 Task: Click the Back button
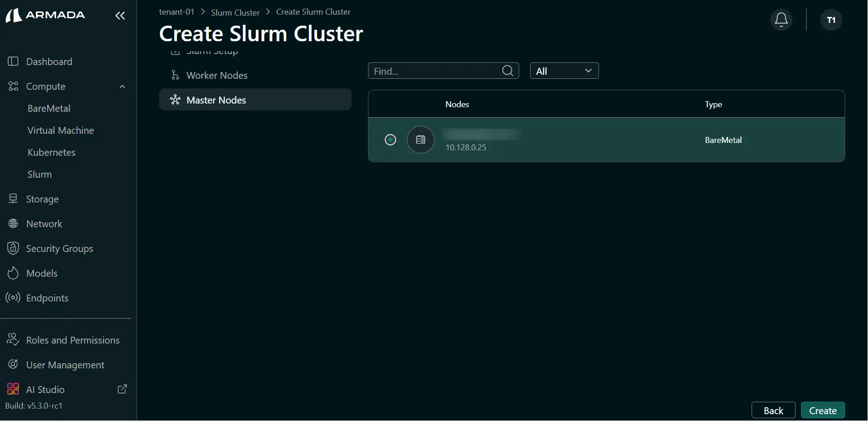point(773,410)
